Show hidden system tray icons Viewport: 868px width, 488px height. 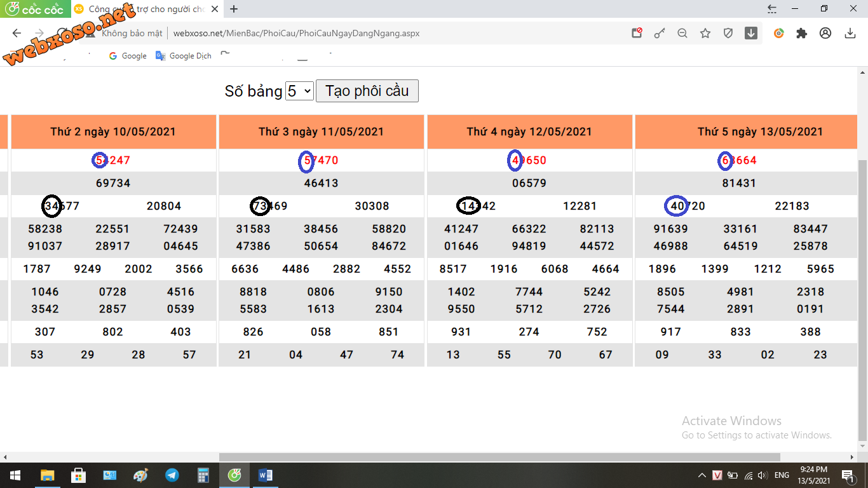[x=702, y=475]
